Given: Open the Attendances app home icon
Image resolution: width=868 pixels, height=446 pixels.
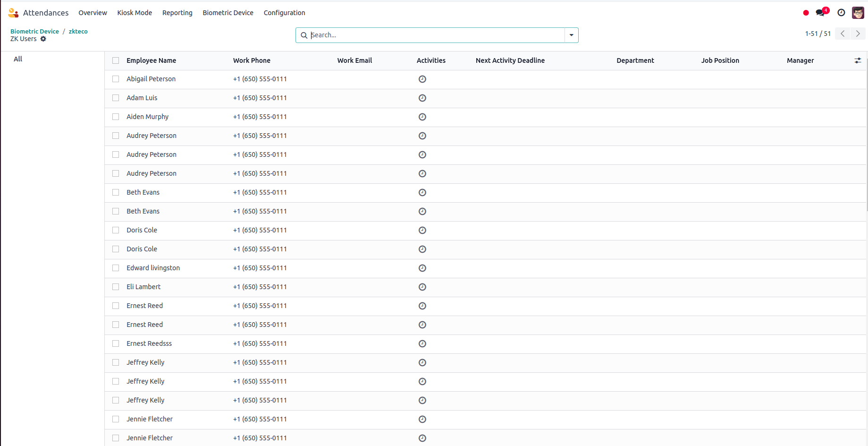Looking at the screenshot, I should coord(13,13).
